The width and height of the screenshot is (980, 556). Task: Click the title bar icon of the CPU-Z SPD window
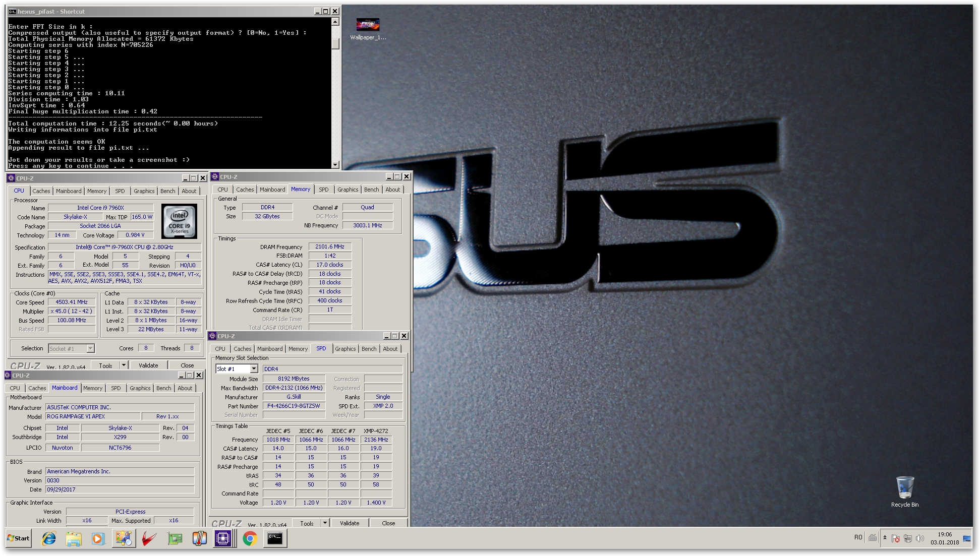213,336
